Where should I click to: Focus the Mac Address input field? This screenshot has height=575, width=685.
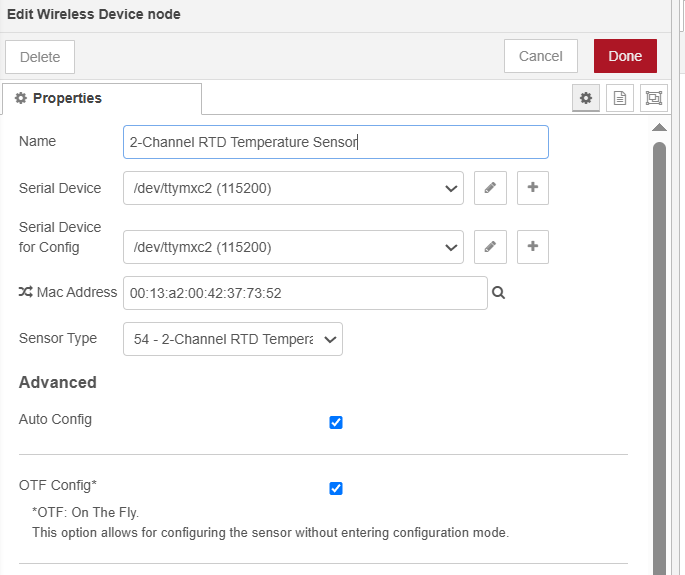click(x=305, y=293)
